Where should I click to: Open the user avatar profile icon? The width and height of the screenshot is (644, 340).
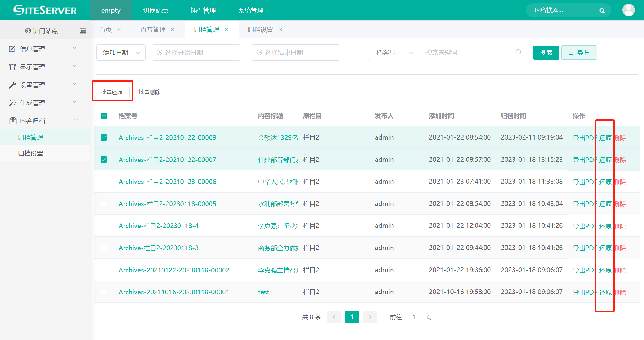628,10
